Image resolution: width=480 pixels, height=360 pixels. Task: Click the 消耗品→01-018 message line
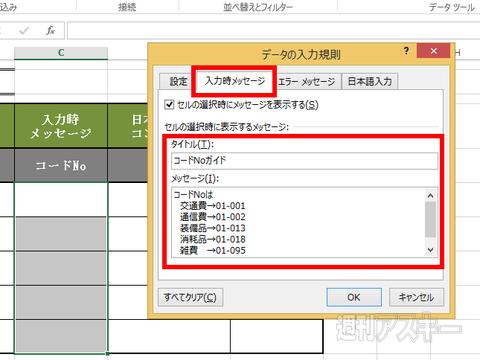point(213,239)
